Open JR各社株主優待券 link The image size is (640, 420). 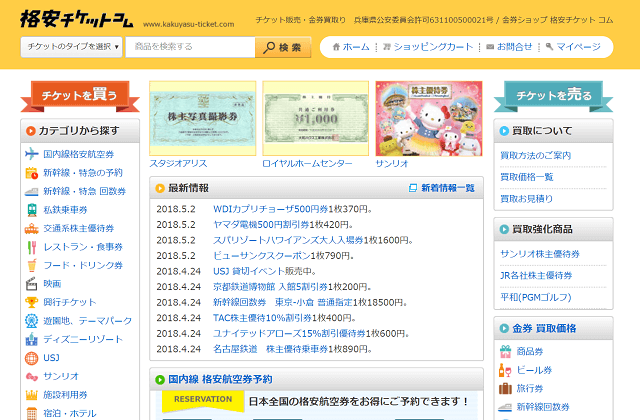point(536,276)
